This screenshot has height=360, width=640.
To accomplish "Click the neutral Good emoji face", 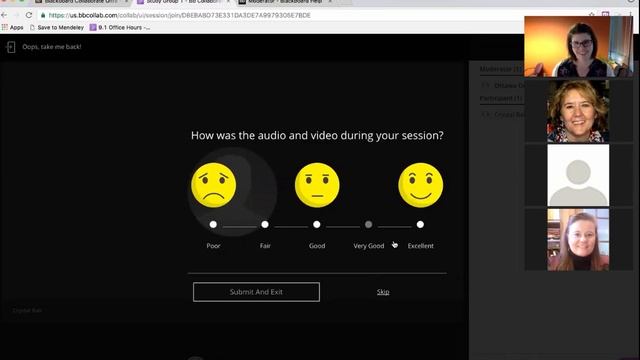I will [x=317, y=185].
